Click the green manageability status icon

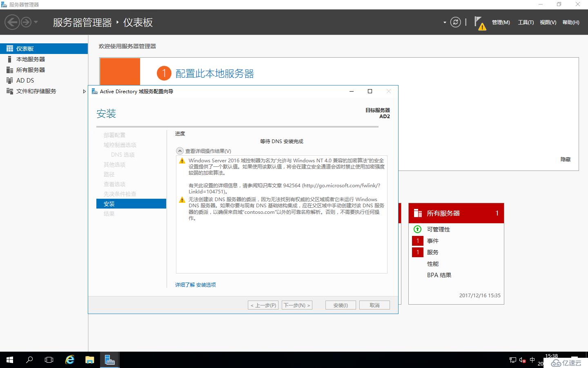tap(417, 229)
